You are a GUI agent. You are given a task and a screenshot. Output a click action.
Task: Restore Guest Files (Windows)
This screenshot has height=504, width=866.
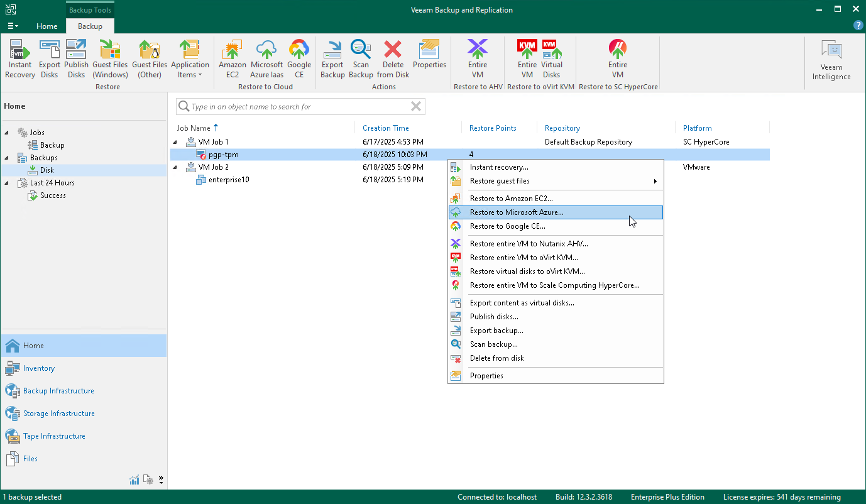(110, 59)
